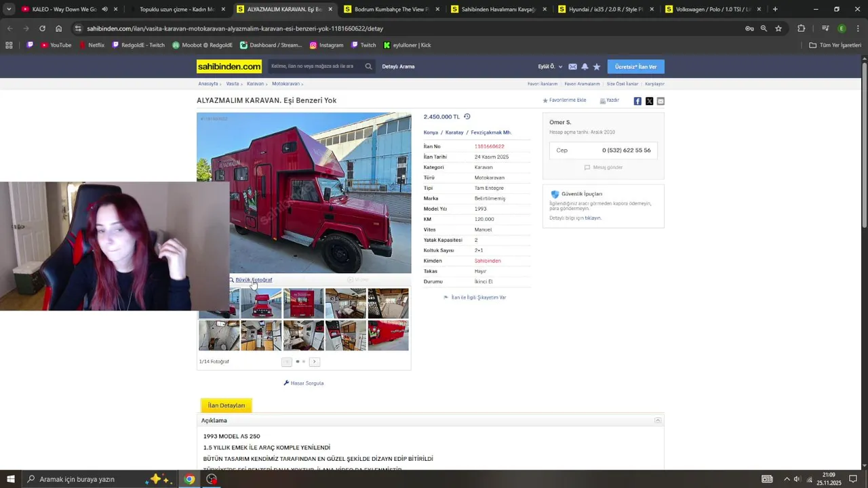868x488 pixels.
Task: Report via İlan ile İlgili Şikayetim Var
Action: (x=475, y=298)
